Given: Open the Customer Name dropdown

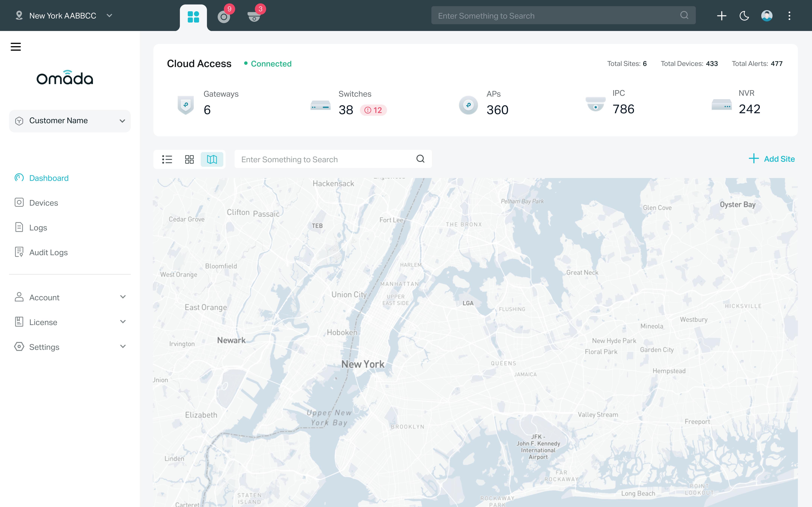Looking at the screenshot, I should [70, 121].
